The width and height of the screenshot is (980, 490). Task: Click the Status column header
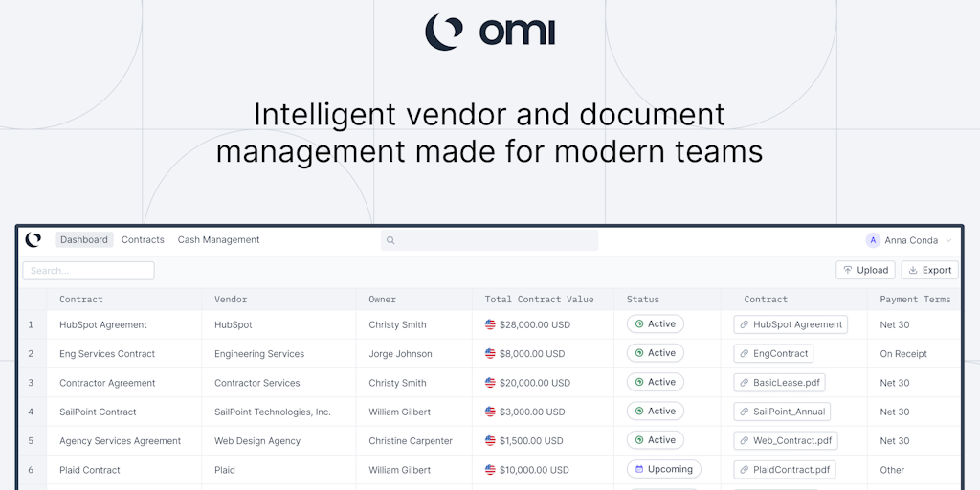tap(643, 300)
